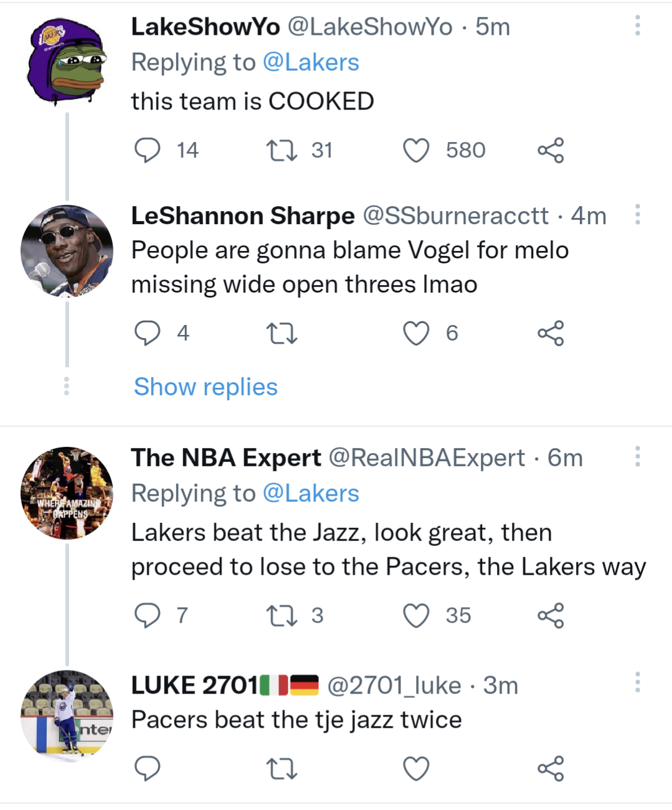Open LUKE 2701's hockey profile picture
The image size is (672, 810).
point(67,716)
